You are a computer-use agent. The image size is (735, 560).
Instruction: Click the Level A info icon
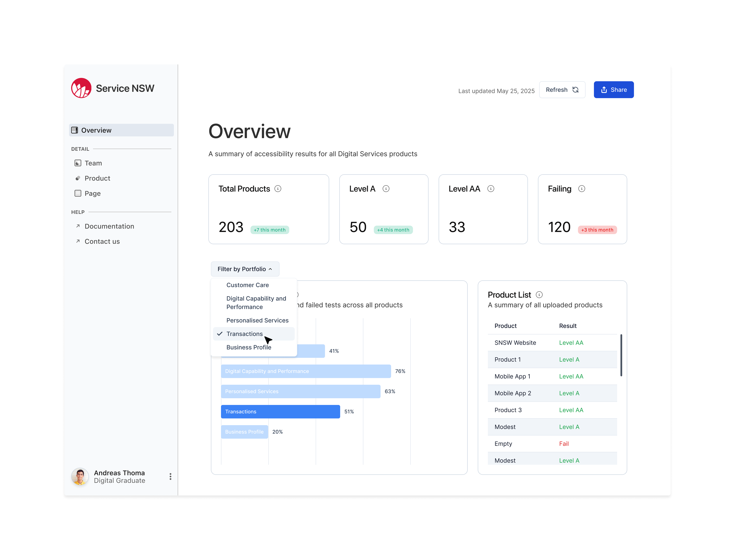coord(386,189)
